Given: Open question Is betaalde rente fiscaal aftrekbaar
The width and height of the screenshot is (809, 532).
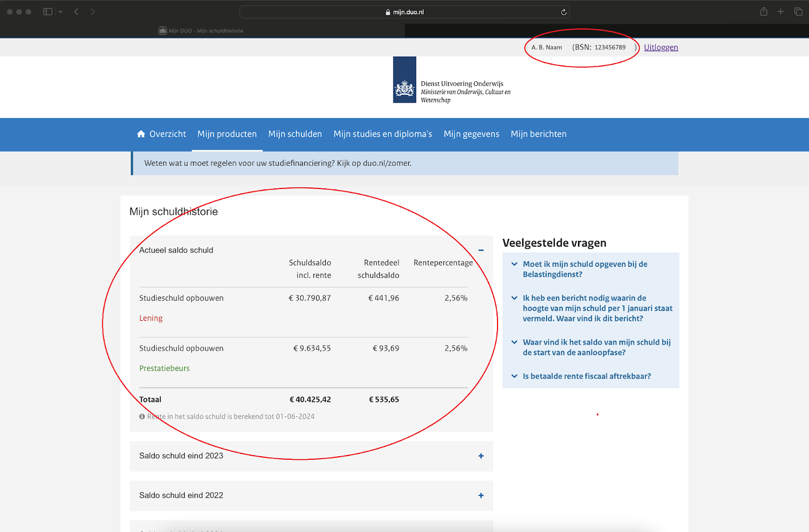Looking at the screenshot, I should (587, 376).
